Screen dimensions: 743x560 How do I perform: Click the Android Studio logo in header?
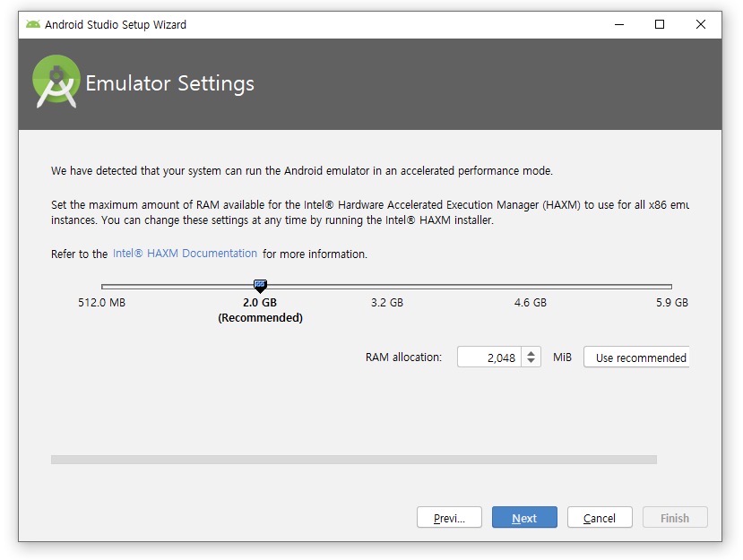pos(56,82)
